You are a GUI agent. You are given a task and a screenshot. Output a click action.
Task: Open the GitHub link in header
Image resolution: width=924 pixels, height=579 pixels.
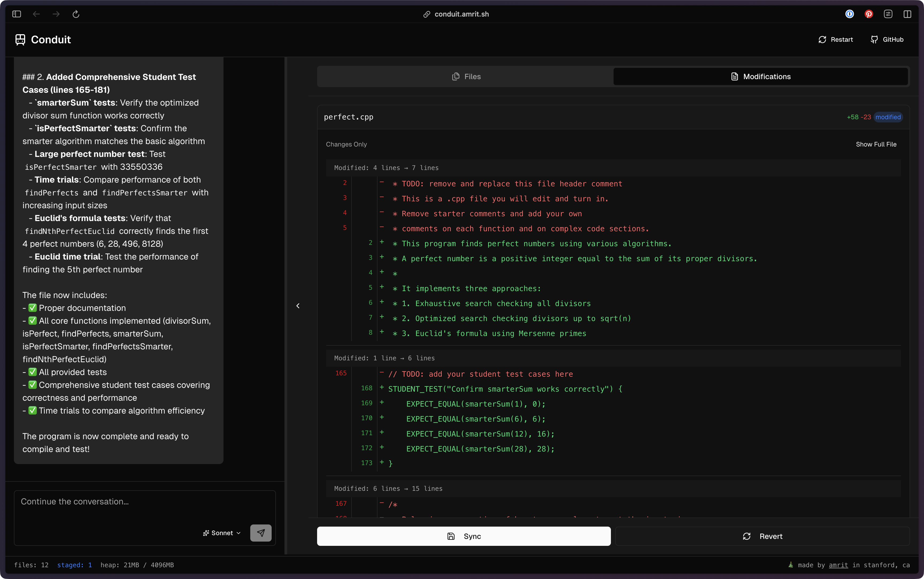(887, 40)
